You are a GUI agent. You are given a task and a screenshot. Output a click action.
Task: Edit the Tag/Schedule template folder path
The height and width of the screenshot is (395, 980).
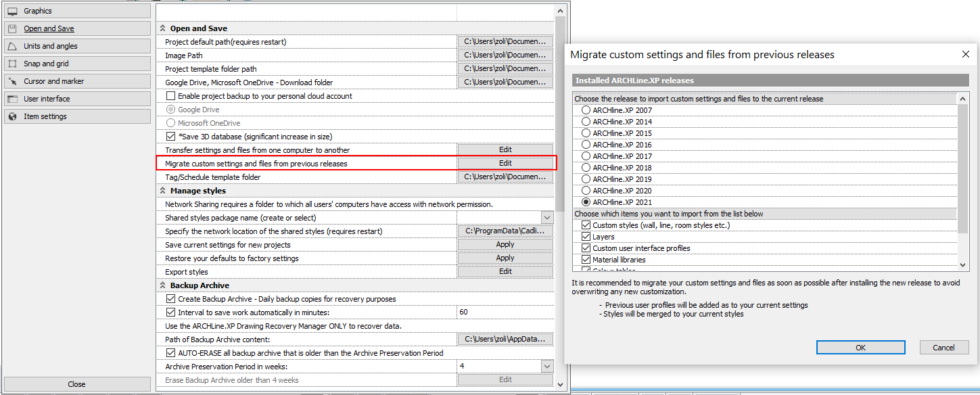click(505, 177)
